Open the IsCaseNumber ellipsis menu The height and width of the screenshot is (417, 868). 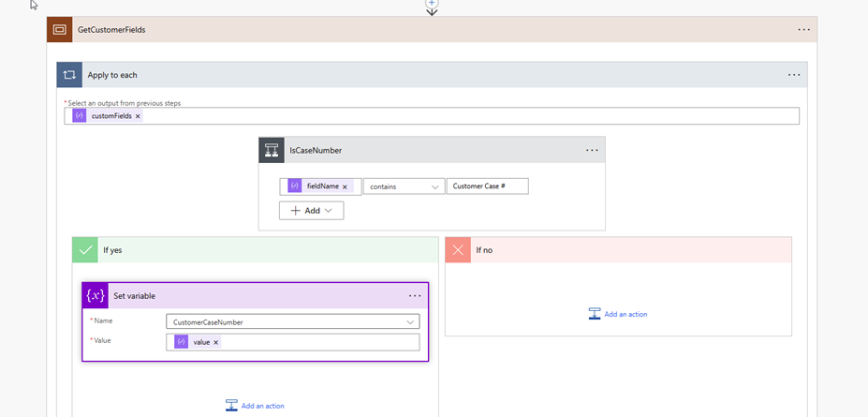click(x=592, y=150)
